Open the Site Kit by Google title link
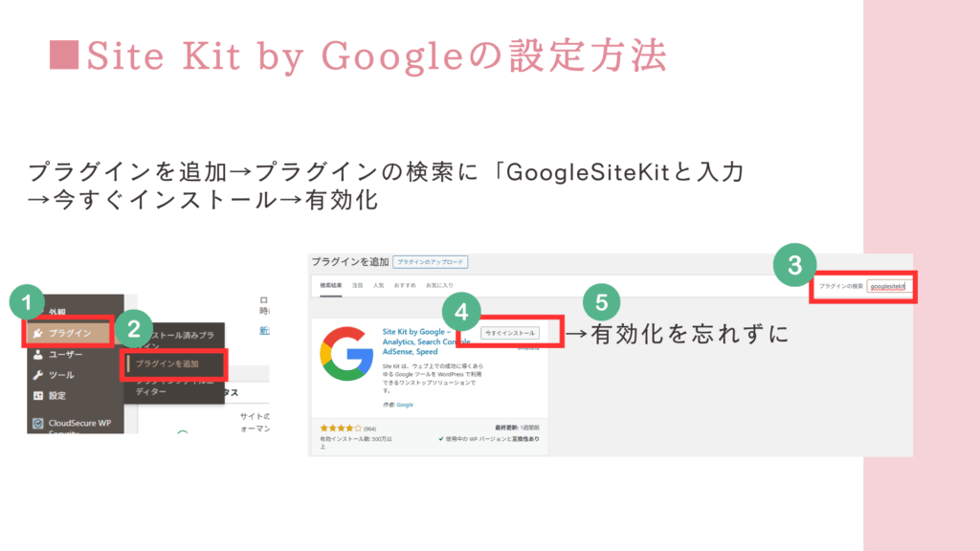Image resolution: width=980 pixels, height=551 pixels. tap(425, 342)
